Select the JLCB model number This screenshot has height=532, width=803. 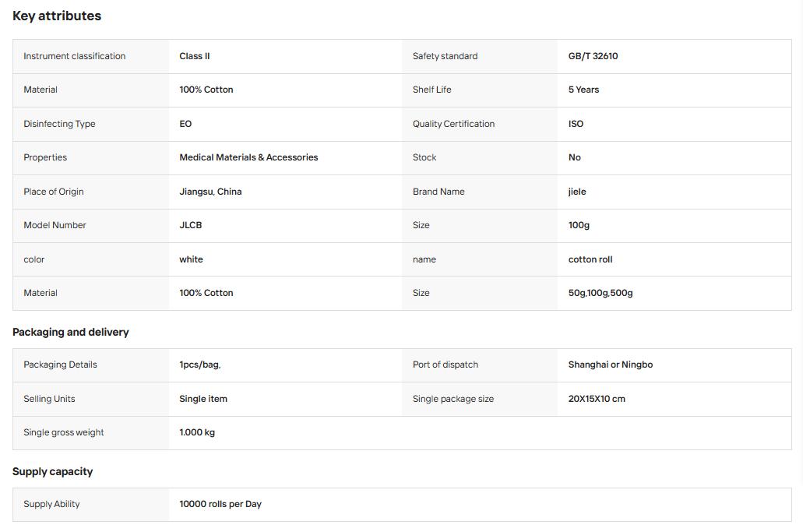click(191, 225)
